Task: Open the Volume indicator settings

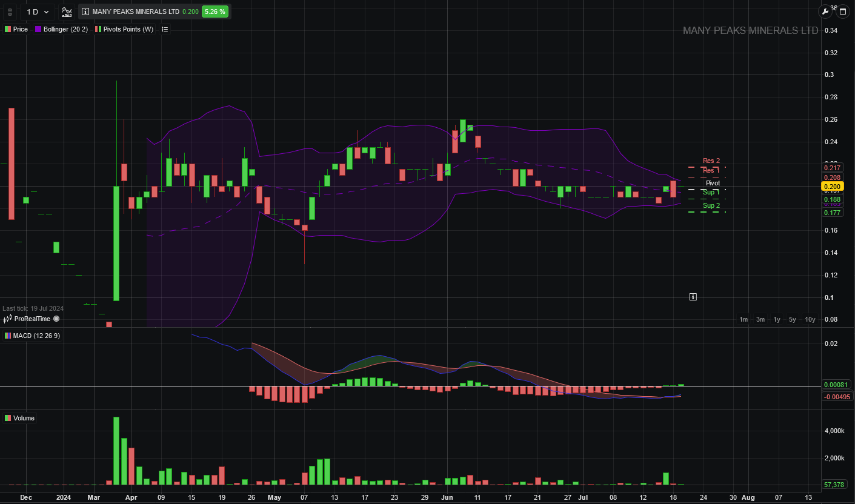Action: point(20,418)
